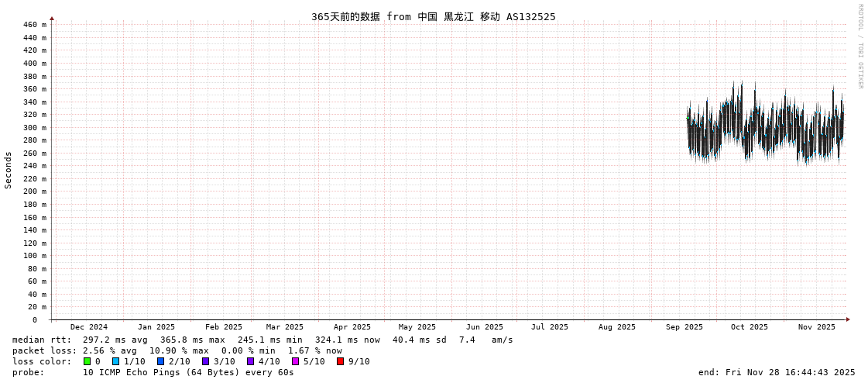Select the blue 2/10 loss swatch
The height and width of the screenshot is (383, 868).
[x=160, y=361]
